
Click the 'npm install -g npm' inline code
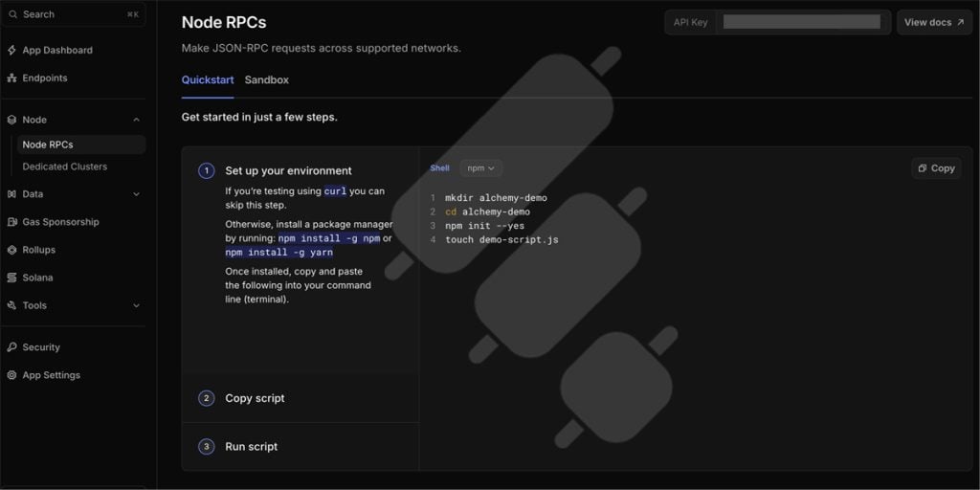329,238
